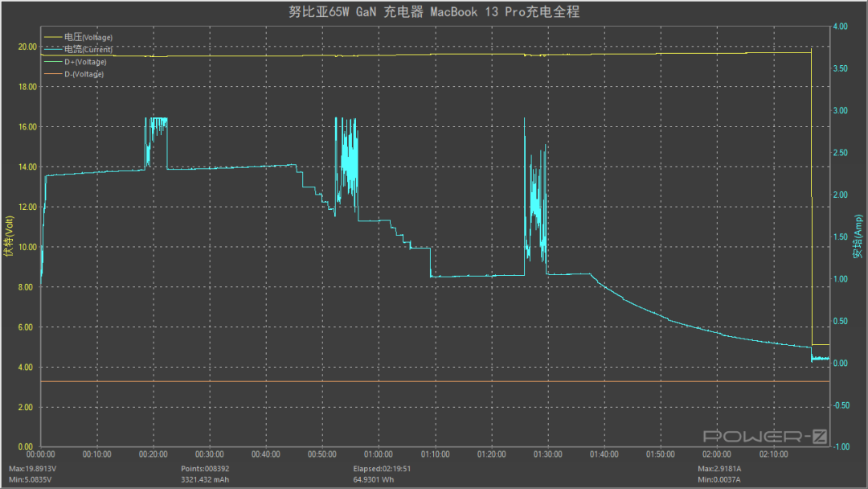
Task: Click the 00:00:00 time axis tick
Action: coord(41,454)
